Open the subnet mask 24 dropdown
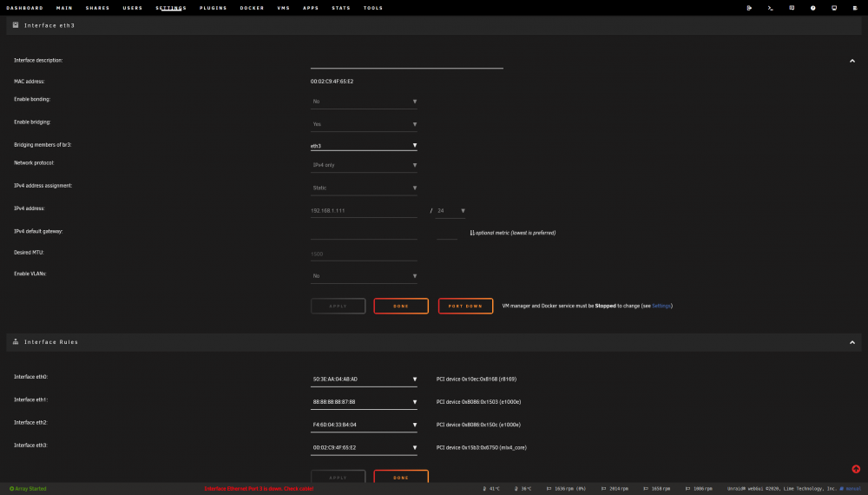Viewport: 868px width, 495px height. coord(450,211)
